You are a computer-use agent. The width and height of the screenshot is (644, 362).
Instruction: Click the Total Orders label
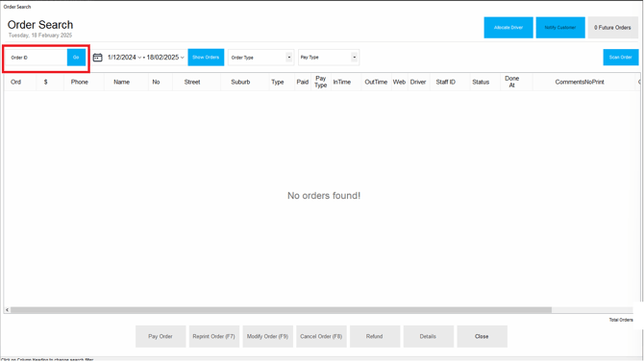point(621,320)
